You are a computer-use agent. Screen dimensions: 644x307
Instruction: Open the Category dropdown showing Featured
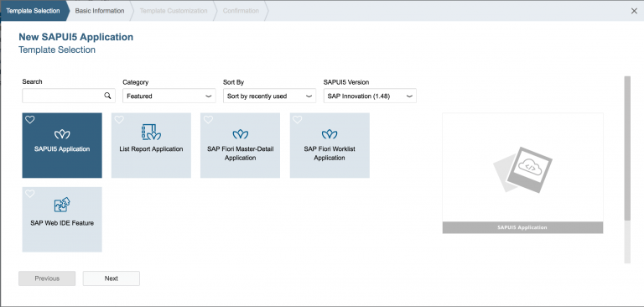coord(169,96)
